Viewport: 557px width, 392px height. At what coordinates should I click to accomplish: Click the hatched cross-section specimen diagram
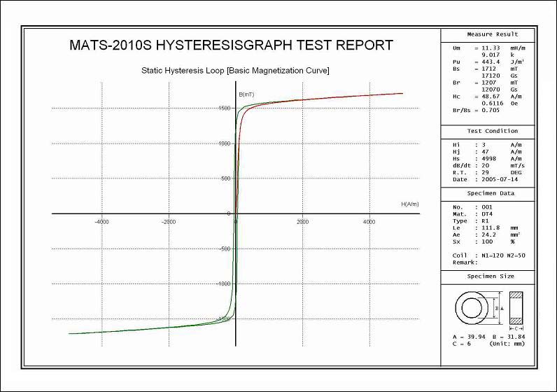[x=516, y=308]
